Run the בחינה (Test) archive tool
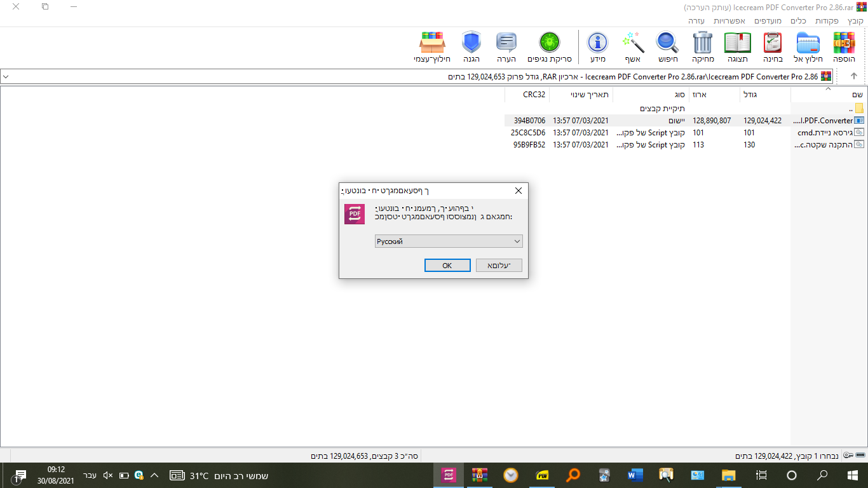Viewport: 868px width, 488px height. pos(773,47)
